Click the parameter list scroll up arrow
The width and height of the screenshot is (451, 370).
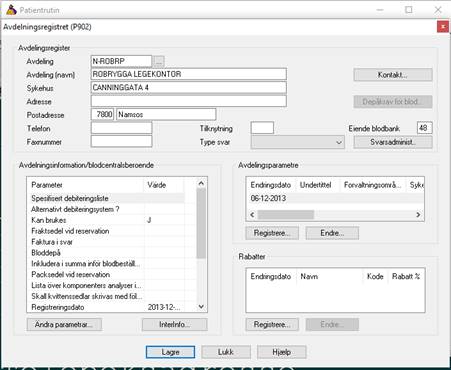pos(201,183)
